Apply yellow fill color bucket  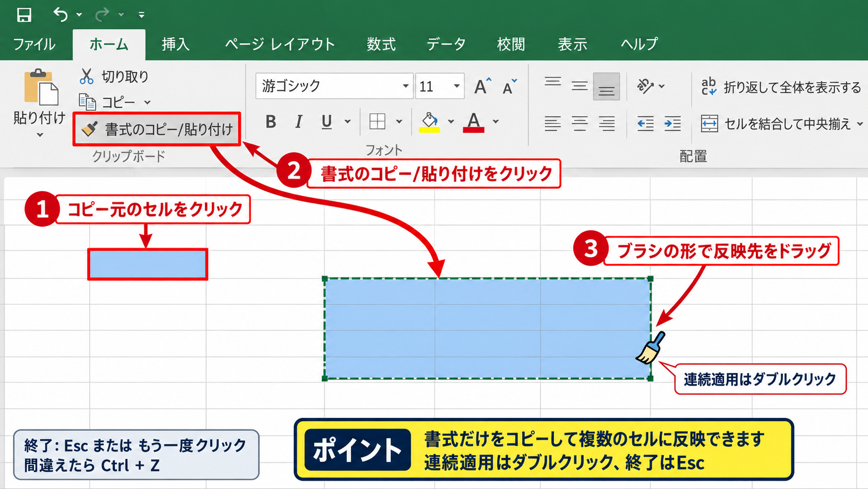pos(429,123)
